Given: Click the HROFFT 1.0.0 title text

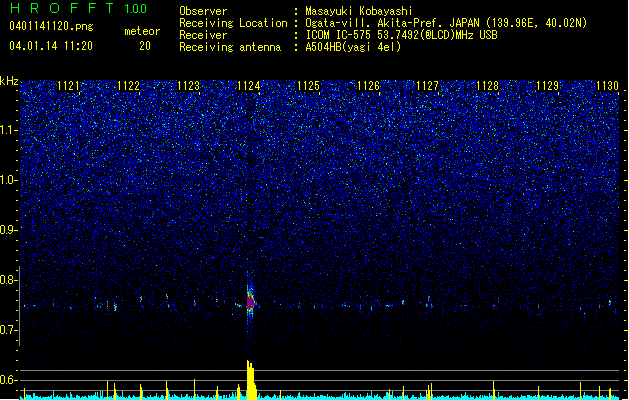Looking at the screenshot, I should tap(79, 8).
